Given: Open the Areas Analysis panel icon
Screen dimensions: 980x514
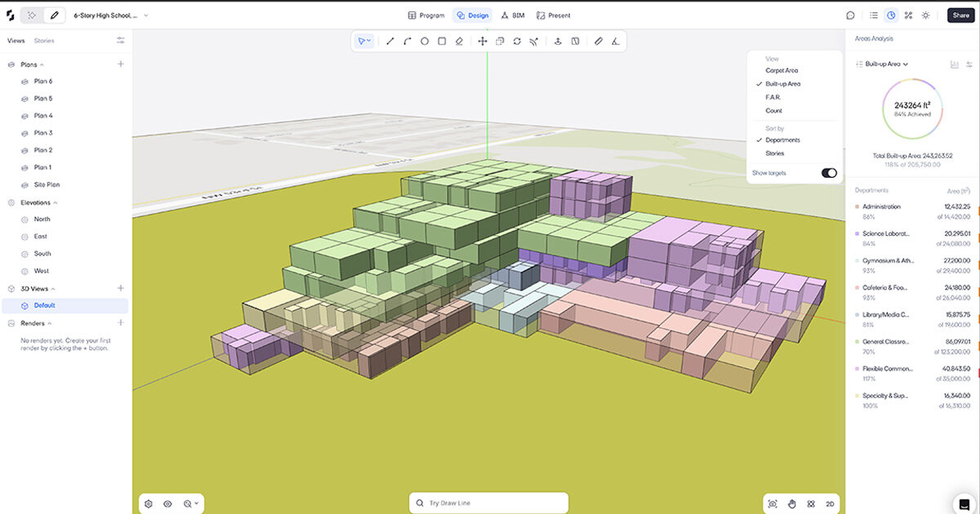Looking at the screenshot, I should [889, 15].
